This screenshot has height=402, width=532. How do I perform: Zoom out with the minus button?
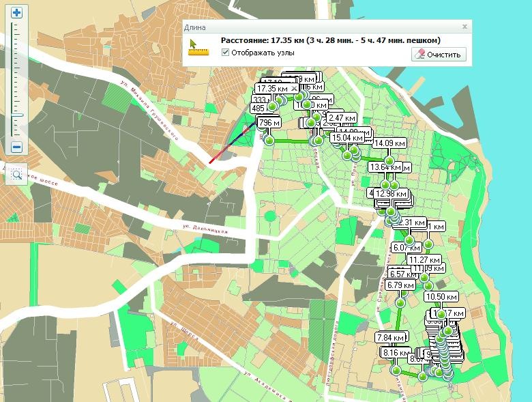click(17, 147)
